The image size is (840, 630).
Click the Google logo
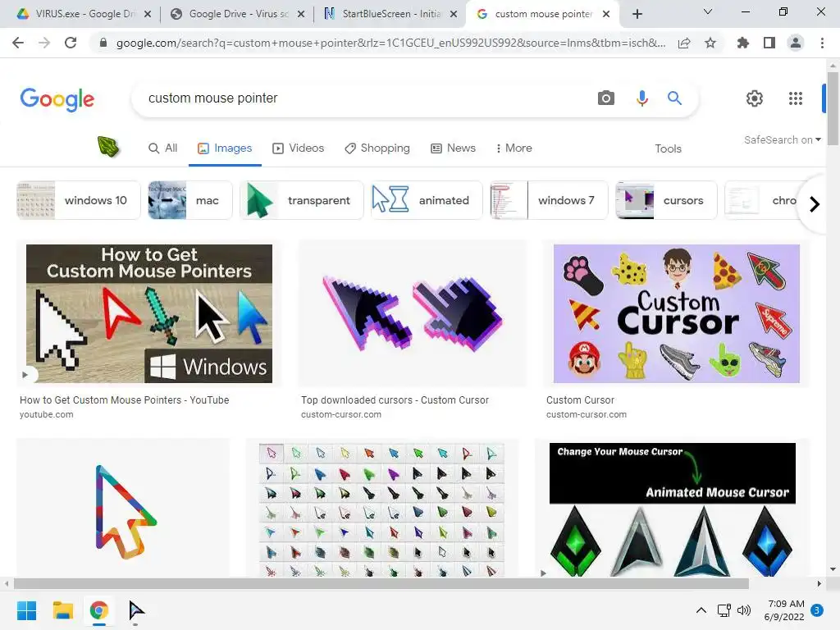pyautogui.click(x=57, y=99)
